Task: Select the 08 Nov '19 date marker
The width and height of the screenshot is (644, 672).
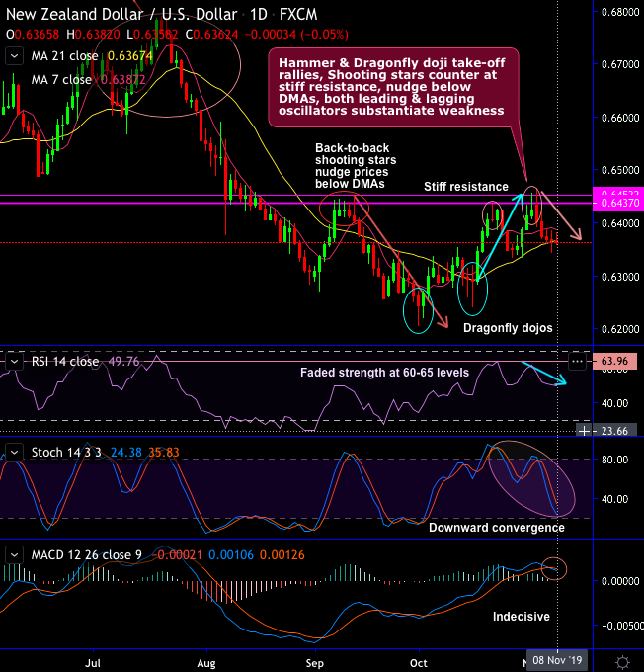Action: point(557,660)
